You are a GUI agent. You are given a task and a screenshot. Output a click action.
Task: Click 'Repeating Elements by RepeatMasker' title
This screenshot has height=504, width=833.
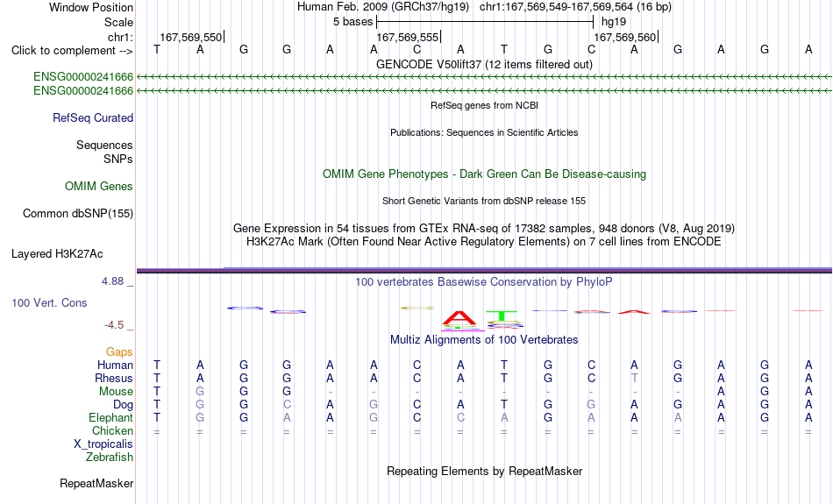pos(484,471)
